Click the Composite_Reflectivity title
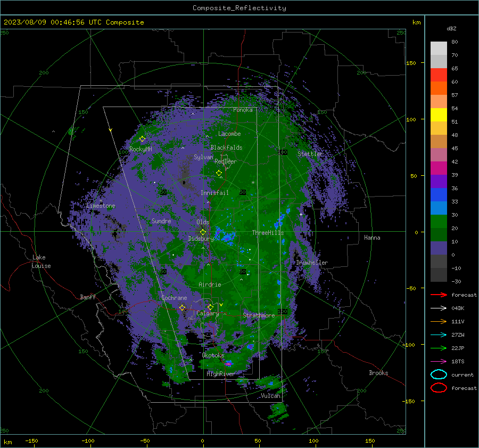The height and width of the screenshot is (448, 479). (240, 8)
